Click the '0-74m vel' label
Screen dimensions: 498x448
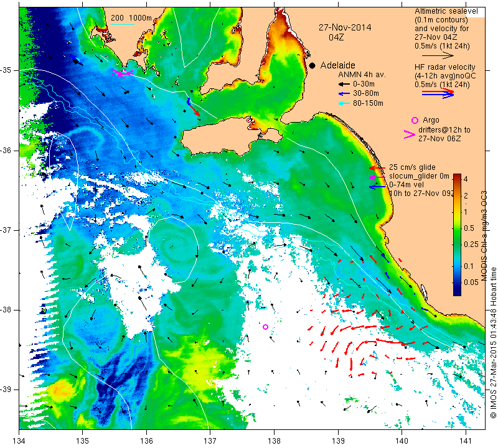click(406, 185)
